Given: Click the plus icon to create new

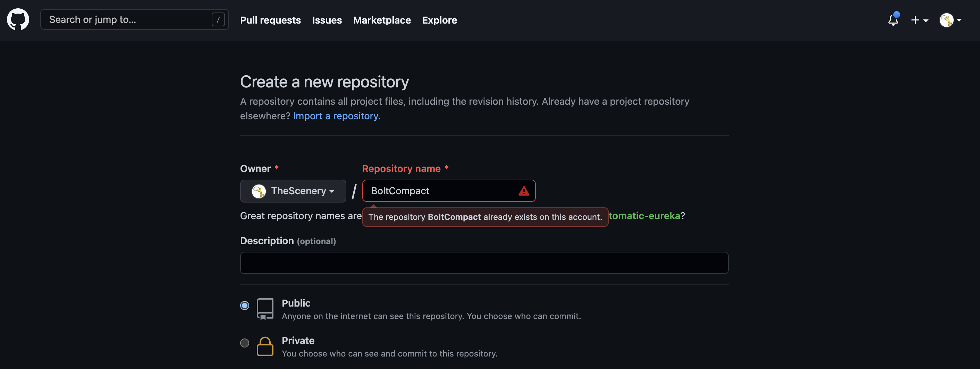Looking at the screenshot, I should (x=915, y=20).
